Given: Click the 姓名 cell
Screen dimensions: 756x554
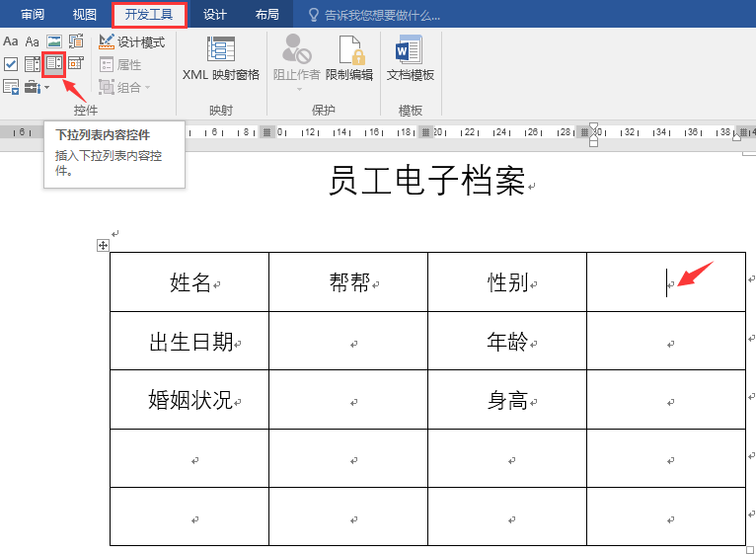Looking at the screenshot, I should click(189, 281).
